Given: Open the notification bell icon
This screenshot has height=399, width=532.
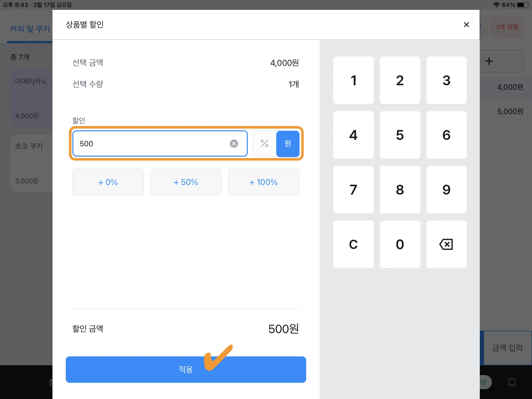Looking at the screenshot, I should (511, 382).
